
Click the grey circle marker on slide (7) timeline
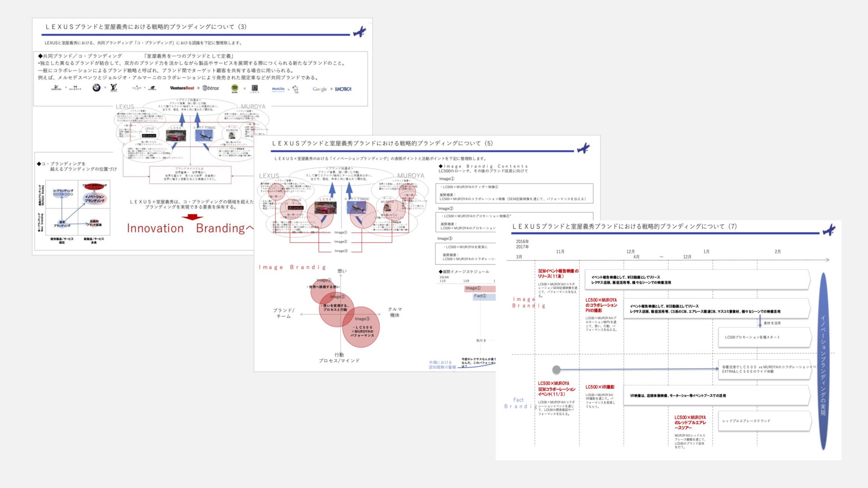point(557,370)
